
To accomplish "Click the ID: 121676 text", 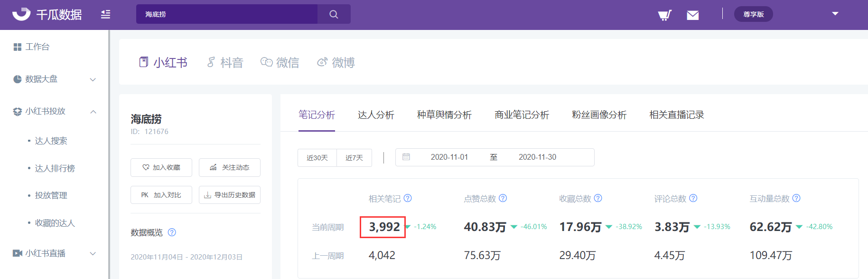I will point(149,132).
